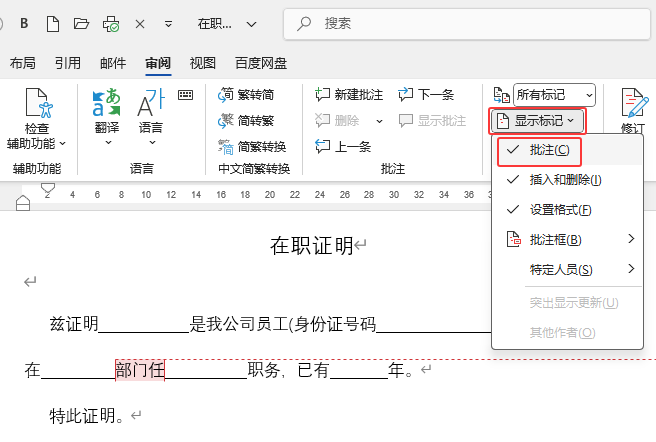
Task: Click 显示批注 button
Action: pos(432,121)
